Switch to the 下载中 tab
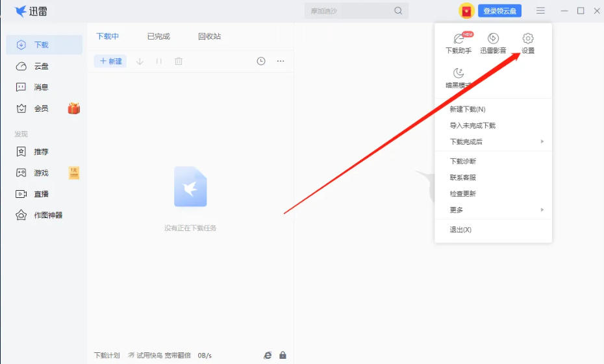This screenshot has width=604, height=364. pyautogui.click(x=107, y=36)
